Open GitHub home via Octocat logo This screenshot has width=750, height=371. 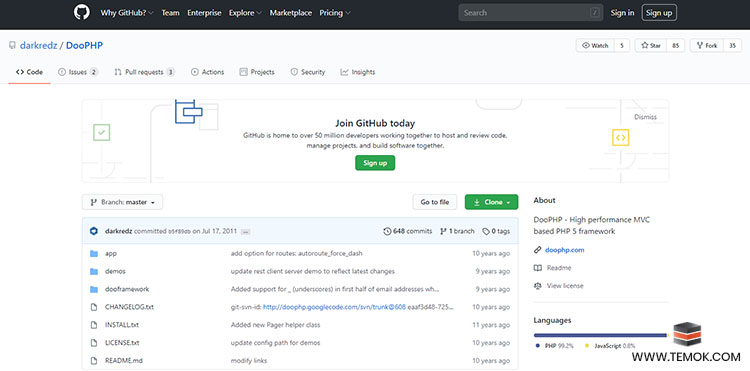[82, 13]
